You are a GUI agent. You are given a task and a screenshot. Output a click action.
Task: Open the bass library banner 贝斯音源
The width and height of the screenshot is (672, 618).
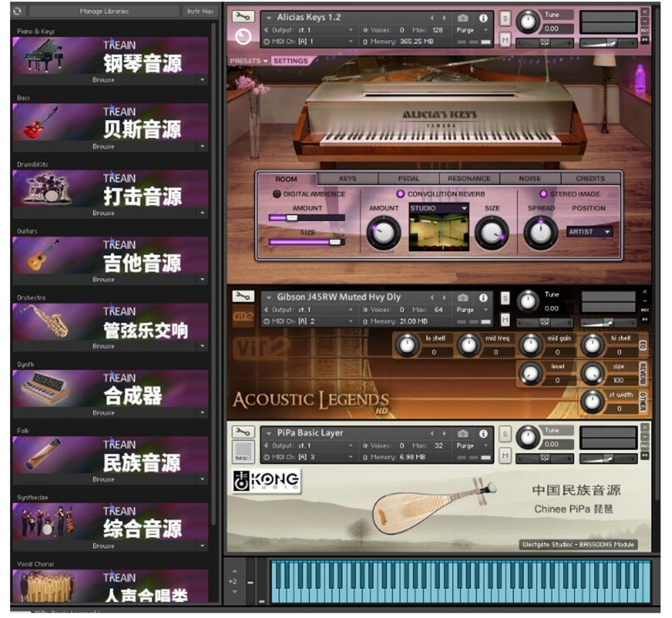pos(111,122)
